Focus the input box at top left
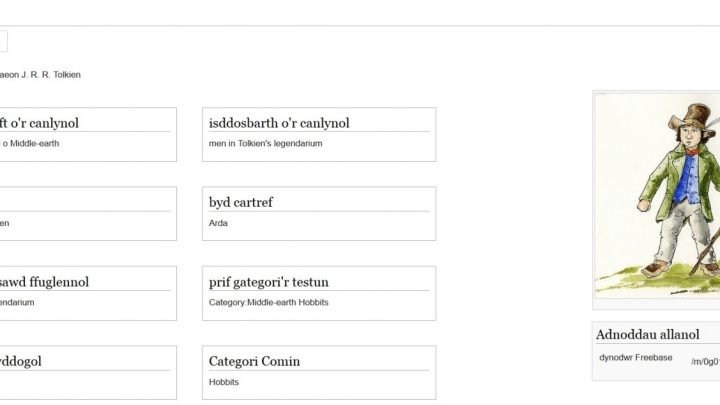The height and width of the screenshot is (405, 720). coord(3,41)
